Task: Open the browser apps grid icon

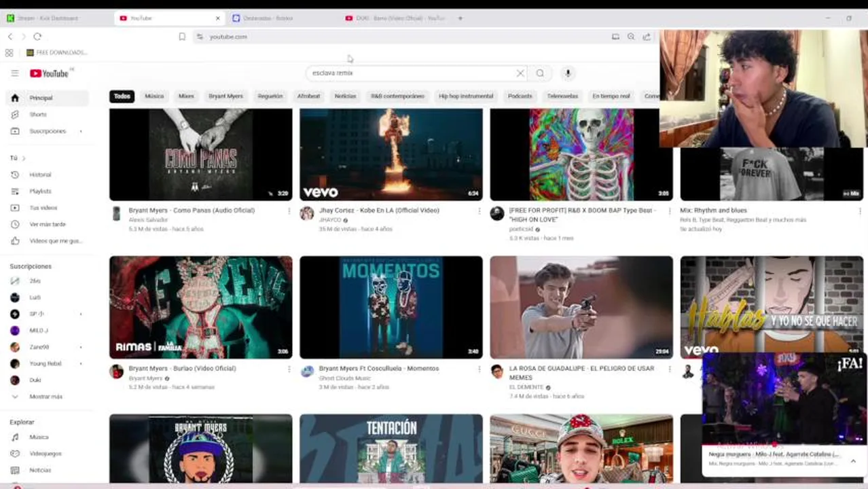Action: [x=9, y=52]
